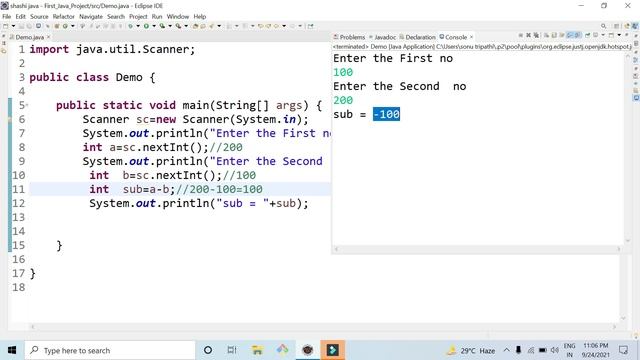Click the Open Console icon
Screen dimensions: 640x360
pyautogui.click(x=611, y=36)
